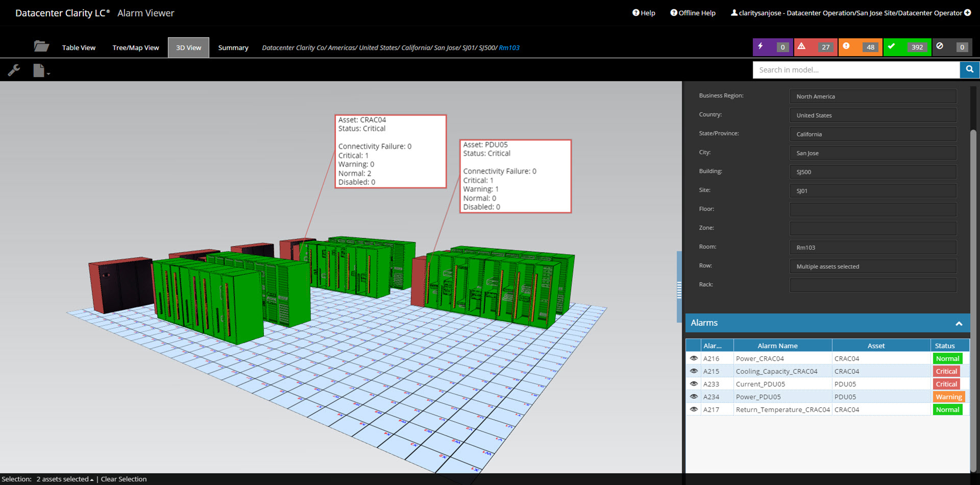Click the wrench settings tool icon
The width and height of the screenshot is (980, 485).
coord(14,70)
